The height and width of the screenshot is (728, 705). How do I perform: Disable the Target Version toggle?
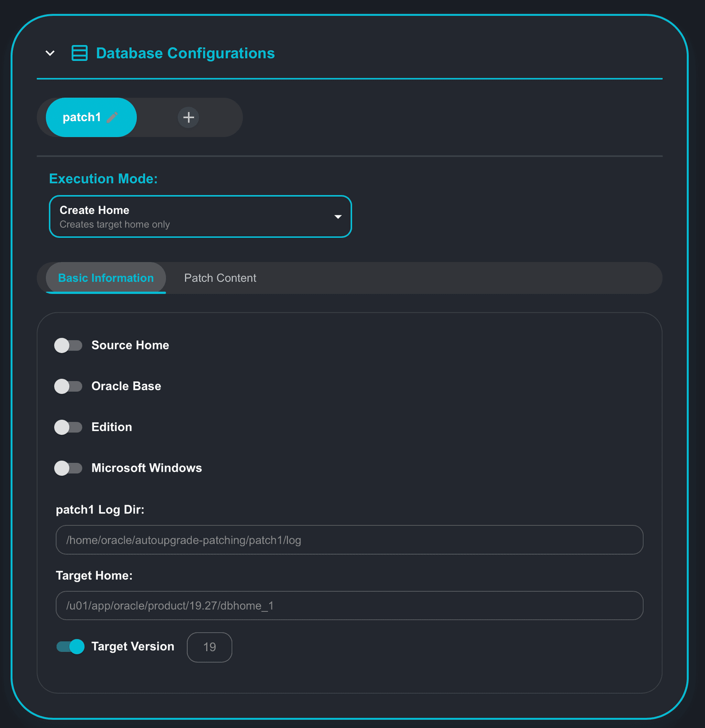(70, 647)
